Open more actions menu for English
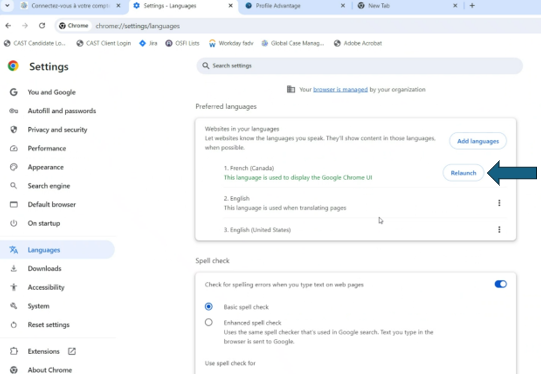 pyautogui.click(x=499, y=203)
